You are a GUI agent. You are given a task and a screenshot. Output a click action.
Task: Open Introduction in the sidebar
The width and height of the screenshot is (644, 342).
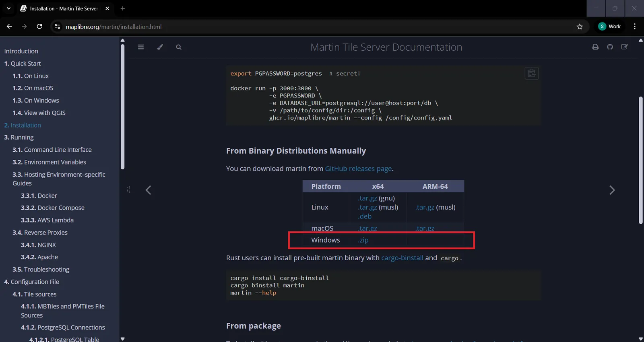(x=21, y=51)
